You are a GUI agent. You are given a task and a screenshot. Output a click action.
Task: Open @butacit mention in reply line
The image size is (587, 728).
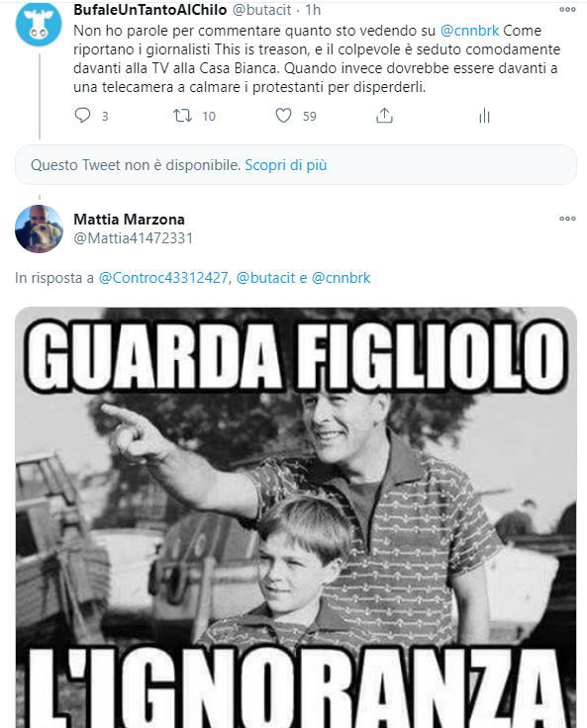(265, 278)
